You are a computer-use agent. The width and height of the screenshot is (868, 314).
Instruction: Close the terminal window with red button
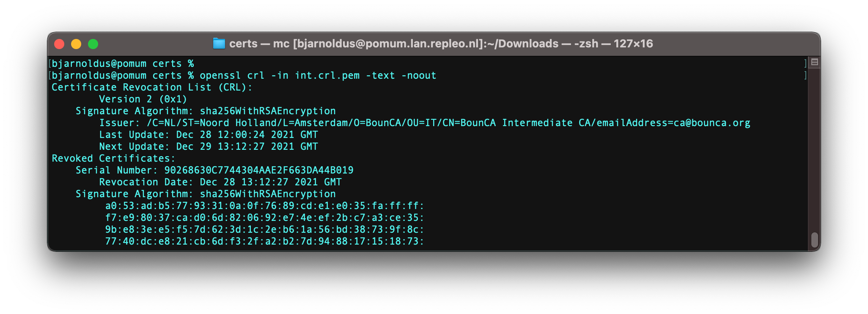tap(59, 44)
